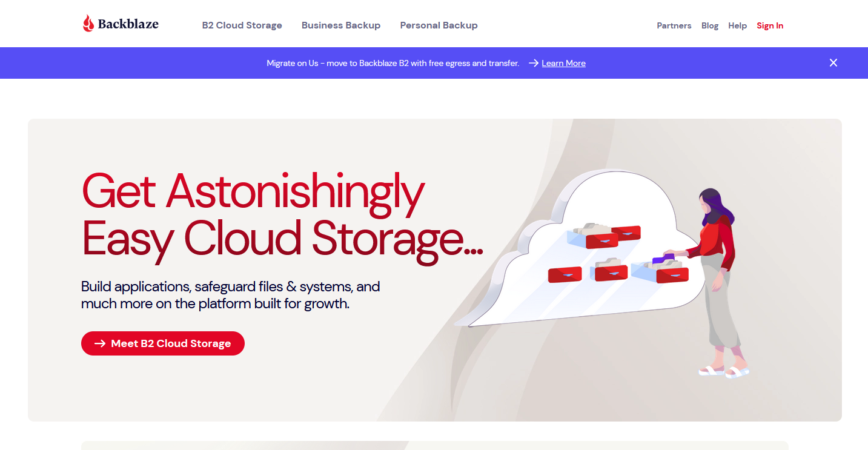Image resolution: width=868 pixels, height=450 pixels.
Task: Click the arrow icon beside Learn More
Action: tap(533, 63)
